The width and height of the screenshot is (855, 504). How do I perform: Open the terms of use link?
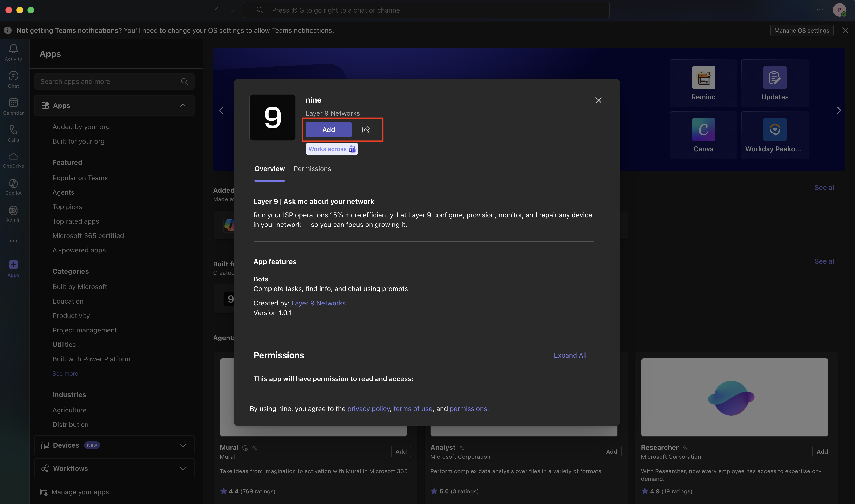(x=413, y=409)
